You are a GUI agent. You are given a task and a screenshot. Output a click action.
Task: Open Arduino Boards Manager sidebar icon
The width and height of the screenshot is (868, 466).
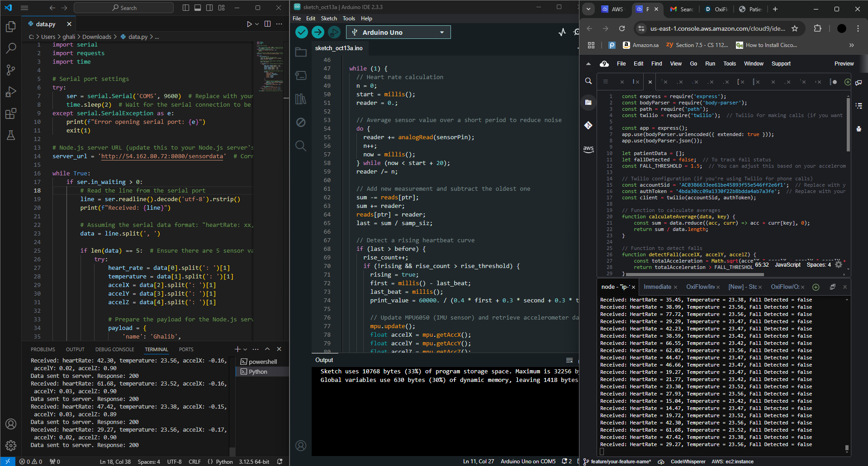(301, 75)
